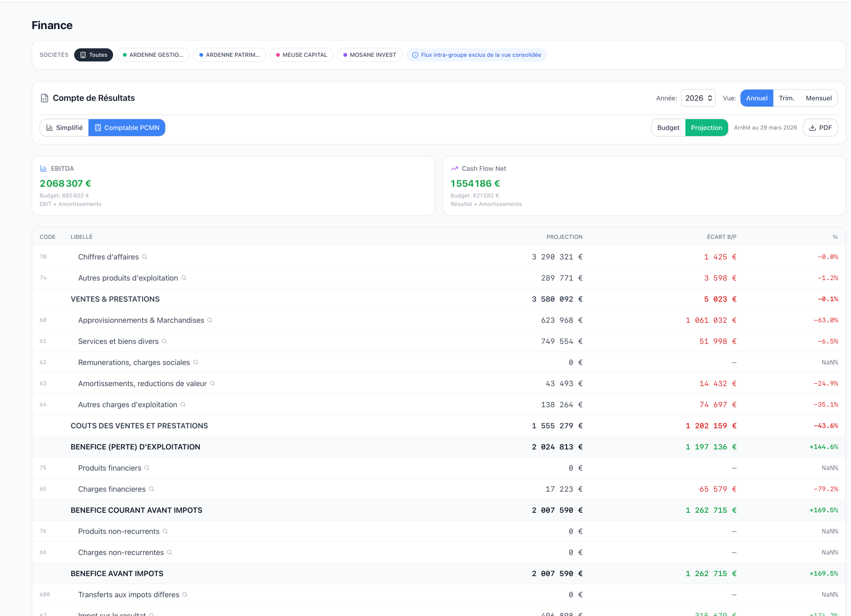Download the PDF report
The image size is (851, 616).
point(820,128)
